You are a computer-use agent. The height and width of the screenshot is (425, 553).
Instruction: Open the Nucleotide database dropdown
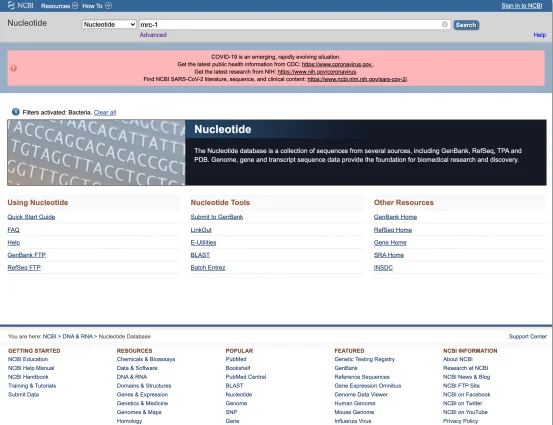point(109,24)
